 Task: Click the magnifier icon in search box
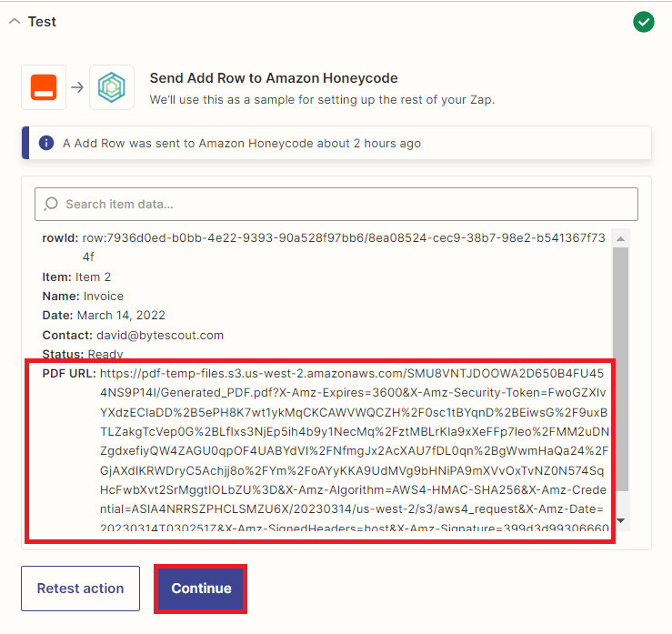[51, 204]
